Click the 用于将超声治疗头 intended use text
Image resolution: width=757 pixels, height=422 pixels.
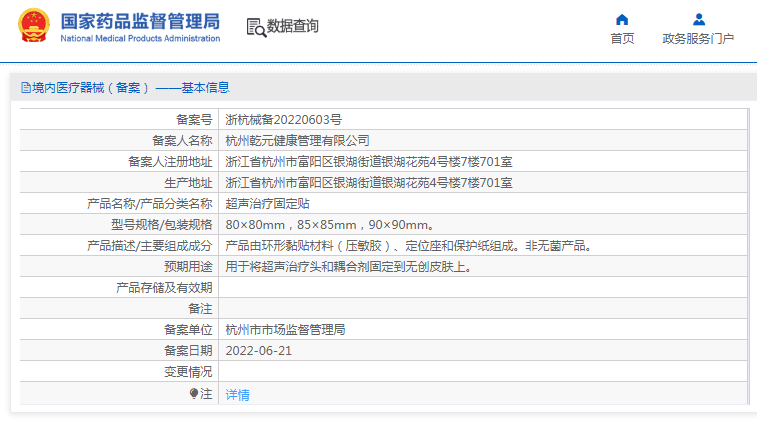click(349, 267)
